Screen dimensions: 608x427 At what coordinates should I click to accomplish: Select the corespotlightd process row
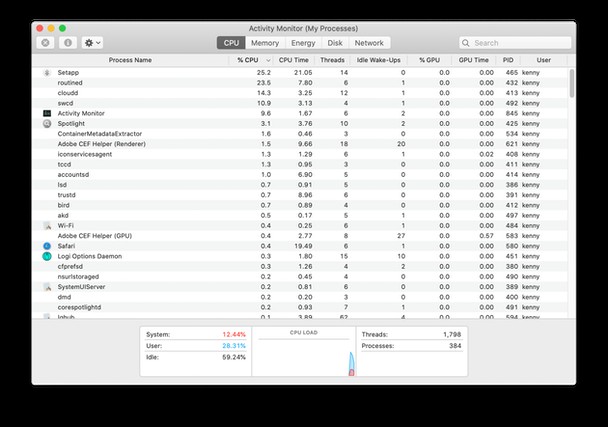(x=300, y=307)
